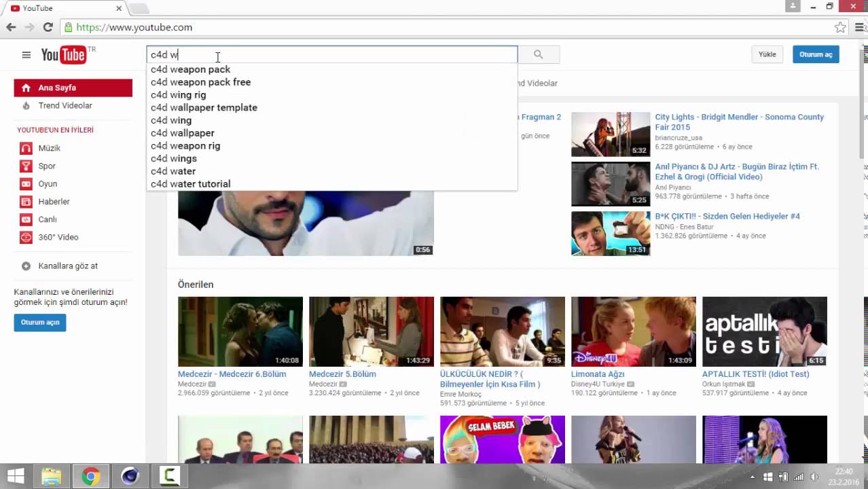Click the Chrome user profile icon

pyautogui.click(x=793, y=6)
